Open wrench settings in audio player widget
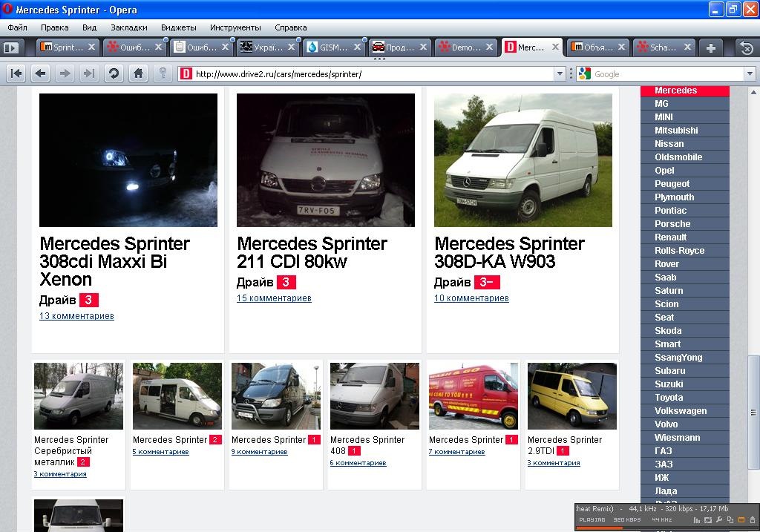This screenshot has width=760, height=532. (719, 520)
